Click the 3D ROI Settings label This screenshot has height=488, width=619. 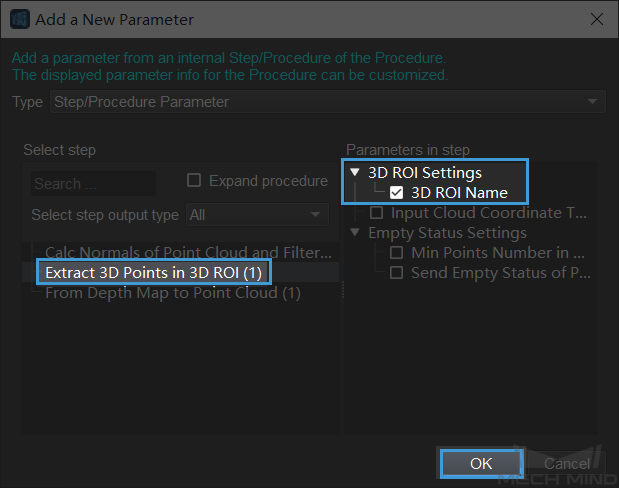pos(425,173)
